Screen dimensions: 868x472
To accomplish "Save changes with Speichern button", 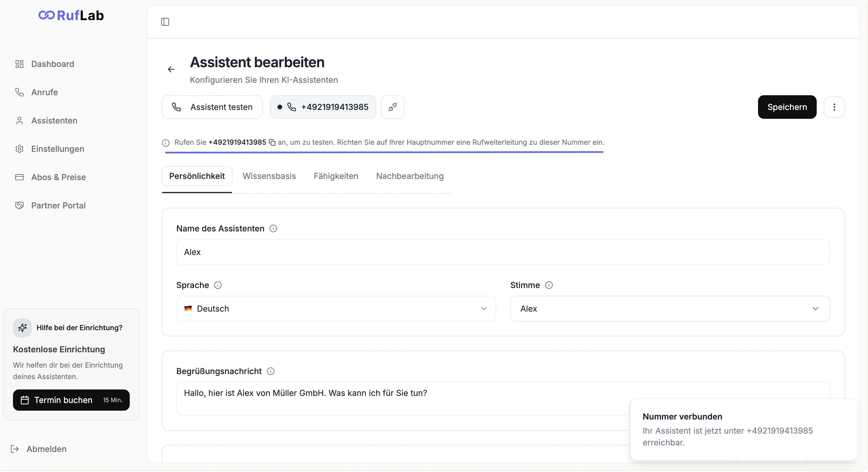I will (787, 107).
